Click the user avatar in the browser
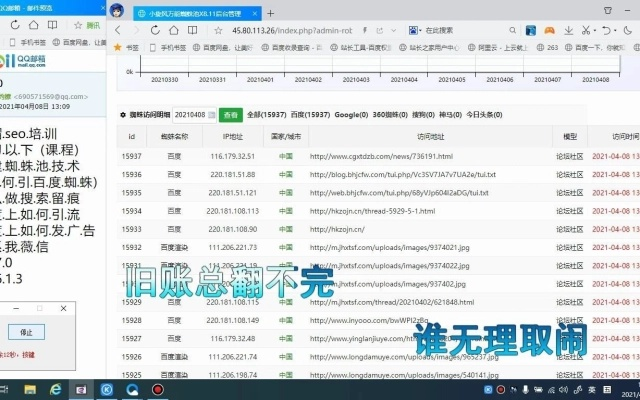This screenshot has width=640, height=400. coord(117,11)
